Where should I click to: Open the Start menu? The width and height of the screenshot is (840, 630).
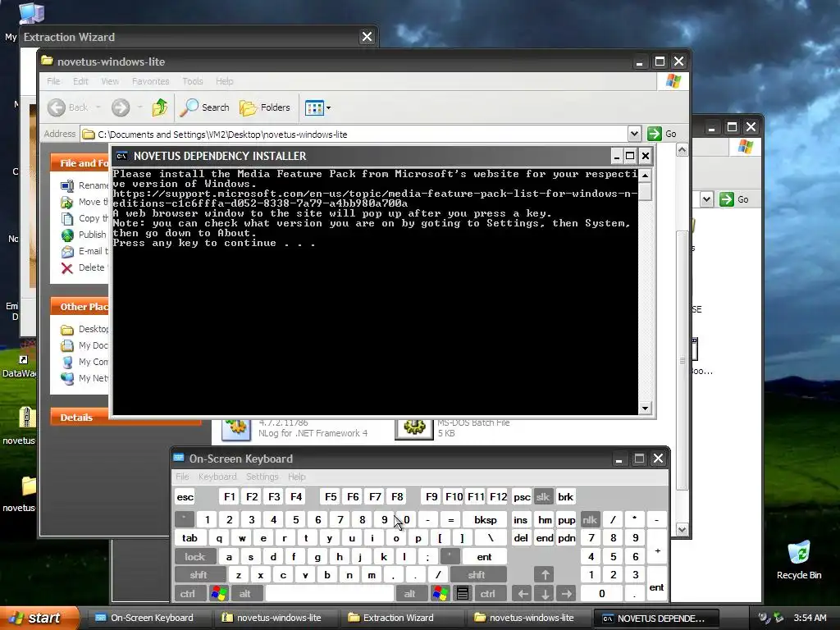(x=38, y=618)
